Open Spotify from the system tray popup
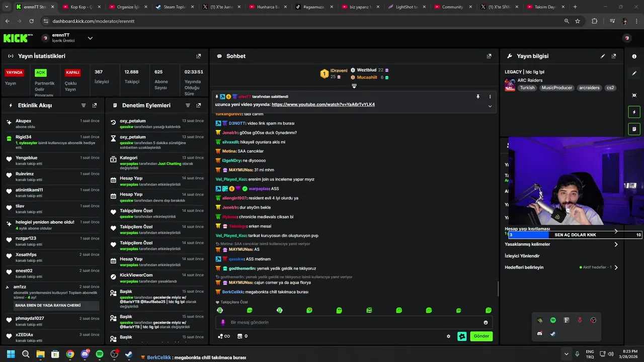 click(553, 320)
